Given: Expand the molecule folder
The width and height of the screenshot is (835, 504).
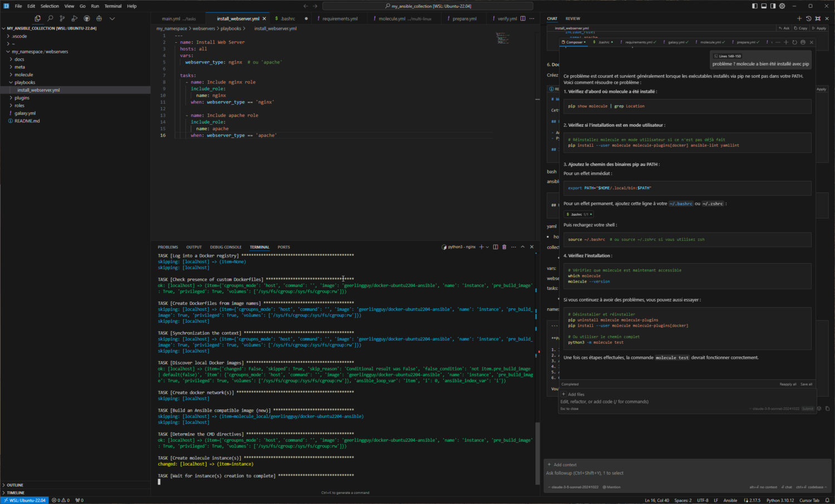Looking at the screenshot, I should [x=23, y=75].
